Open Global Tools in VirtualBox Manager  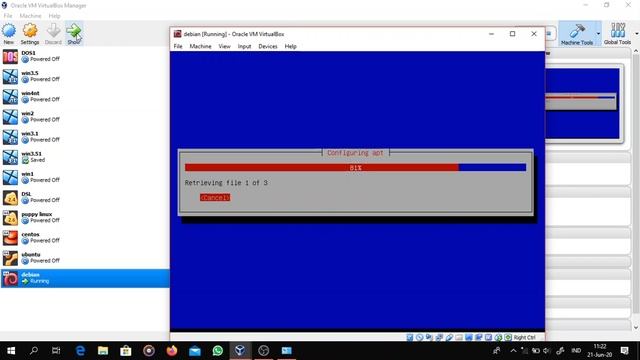(617, 33)
